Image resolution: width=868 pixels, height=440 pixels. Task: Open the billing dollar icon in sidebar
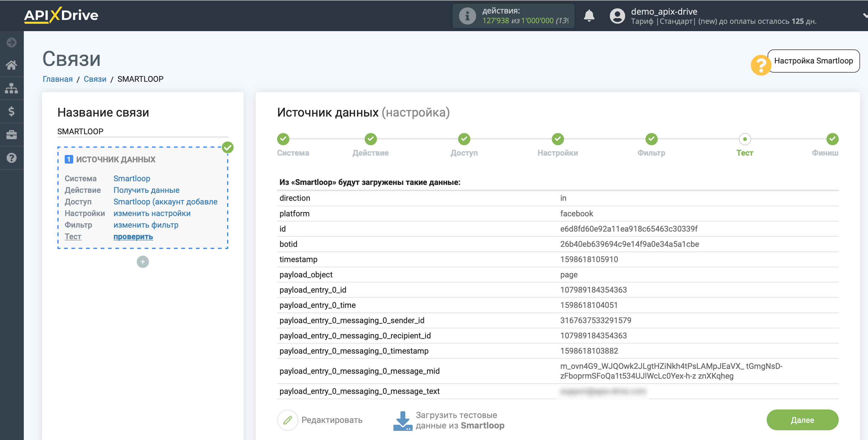coord(12,111)
